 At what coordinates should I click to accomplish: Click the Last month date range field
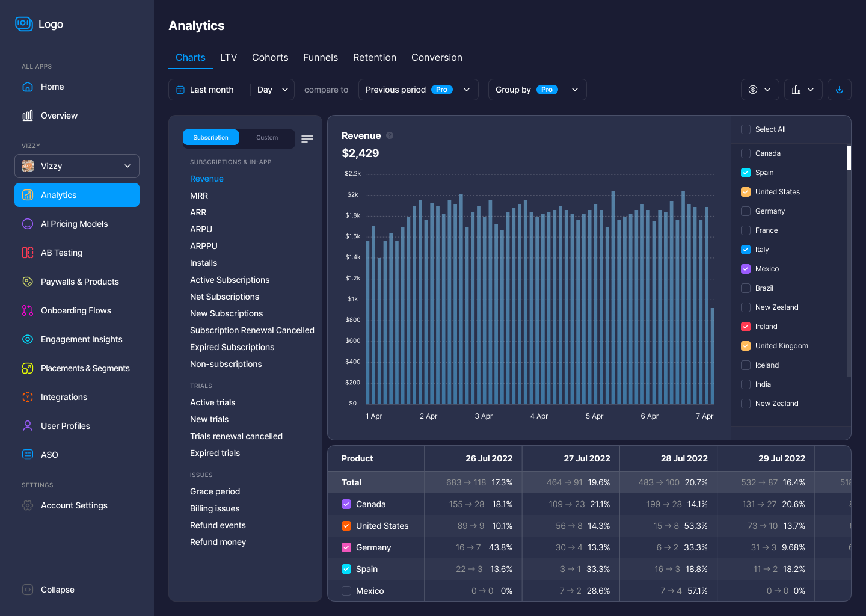(x=210, y=90)
